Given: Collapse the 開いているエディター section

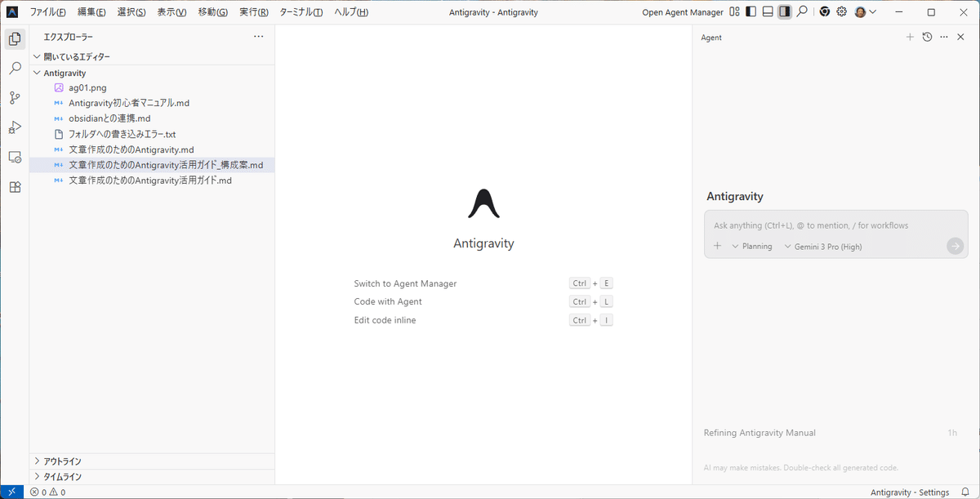Looking at the screenshot, I should coord(152,57).
